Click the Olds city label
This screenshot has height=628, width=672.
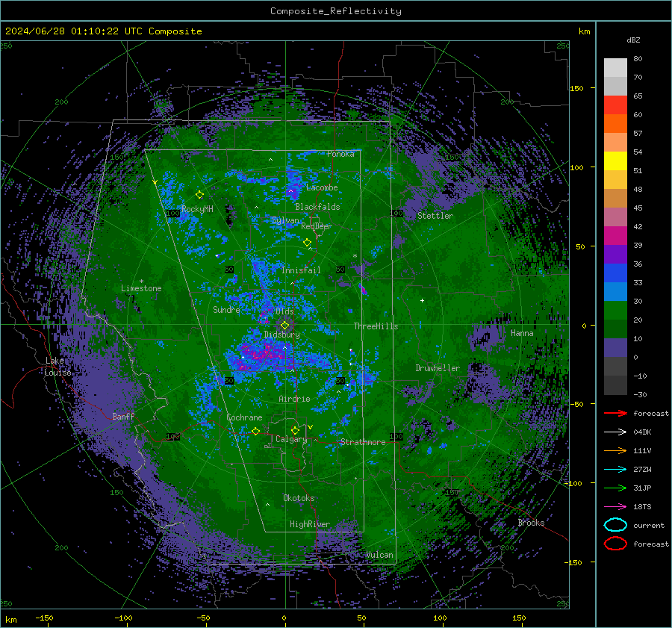click(x=284, y=311)
